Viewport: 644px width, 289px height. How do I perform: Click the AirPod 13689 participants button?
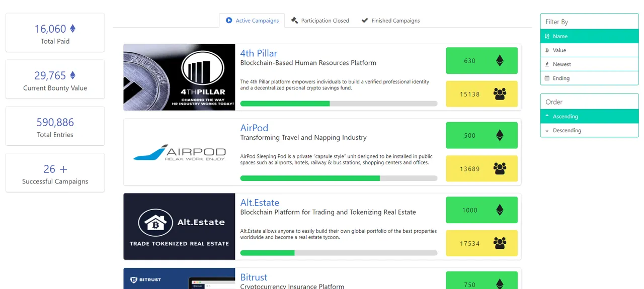point(481,169)
